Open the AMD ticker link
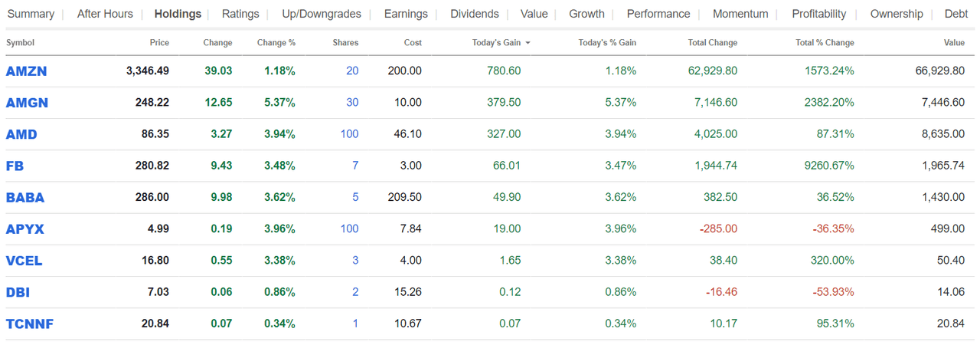Image resolution: width=980 pixels, height=345 pixels. 21,134
